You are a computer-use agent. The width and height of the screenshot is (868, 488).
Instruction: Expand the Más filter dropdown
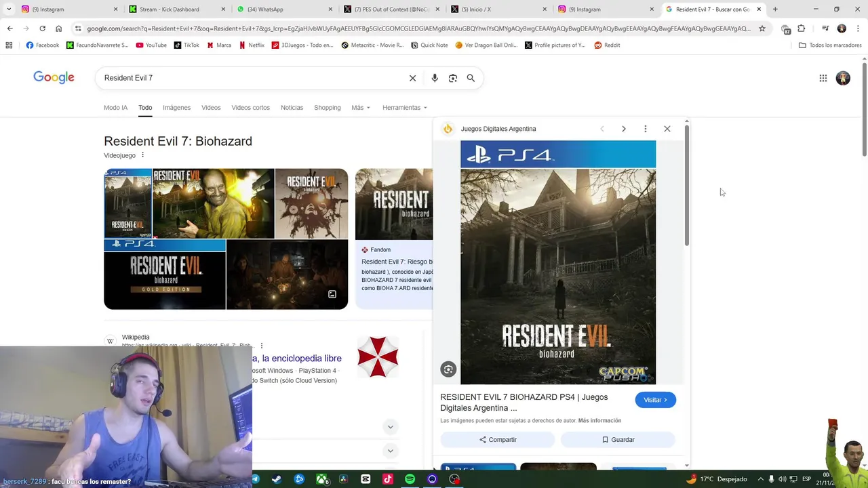click(361, 108)
